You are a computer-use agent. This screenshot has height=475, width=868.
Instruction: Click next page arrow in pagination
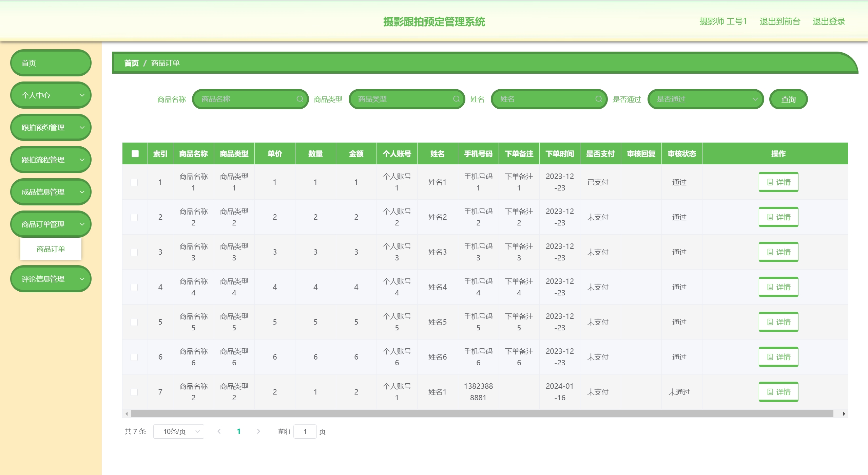click(x=258, y=431)
